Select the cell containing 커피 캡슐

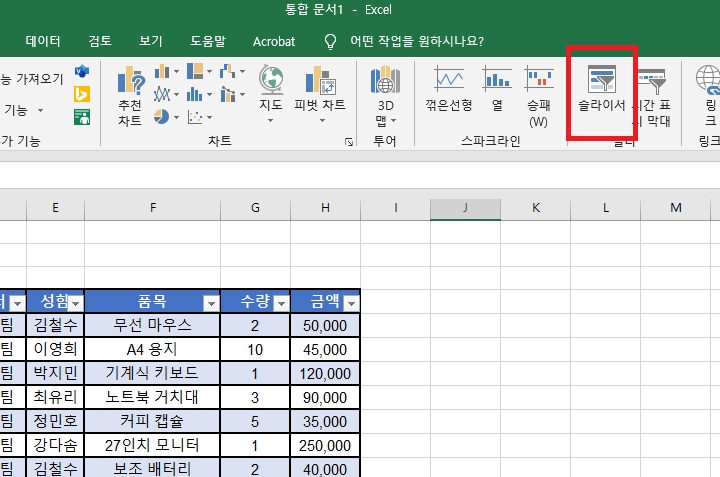(152, 421)
